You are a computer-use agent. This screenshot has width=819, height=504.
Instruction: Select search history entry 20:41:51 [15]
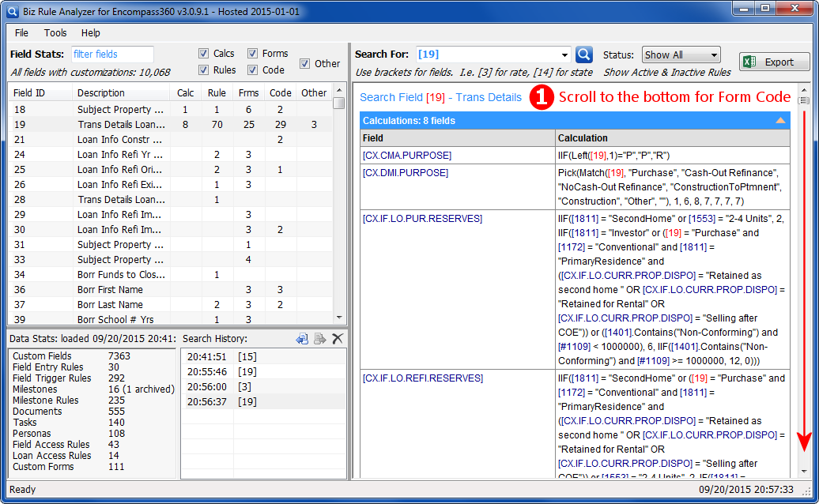pyautogui.click(x=263, y=357)
